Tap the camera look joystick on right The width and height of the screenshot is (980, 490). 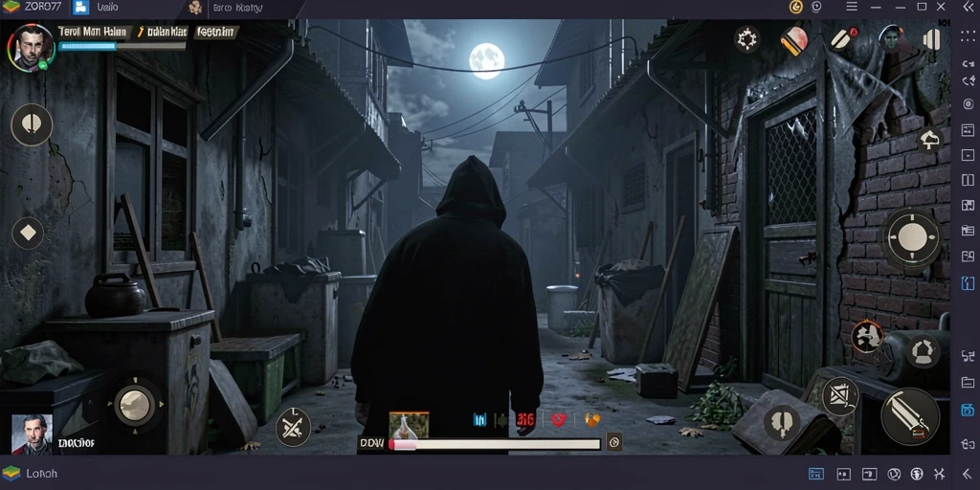[x=912, y=238]
